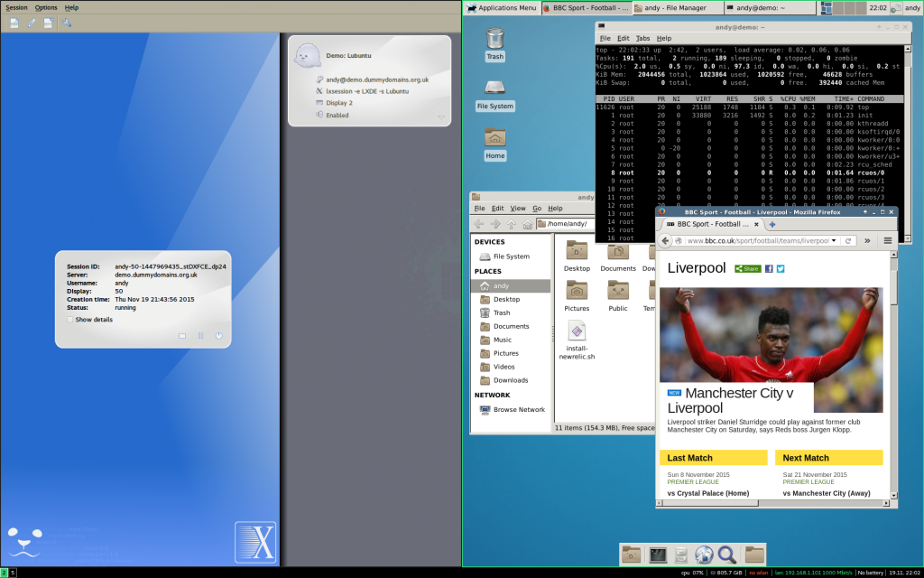Open the terminal Edit menu
The height and width of the screenshot is (578, 924).
623,38
